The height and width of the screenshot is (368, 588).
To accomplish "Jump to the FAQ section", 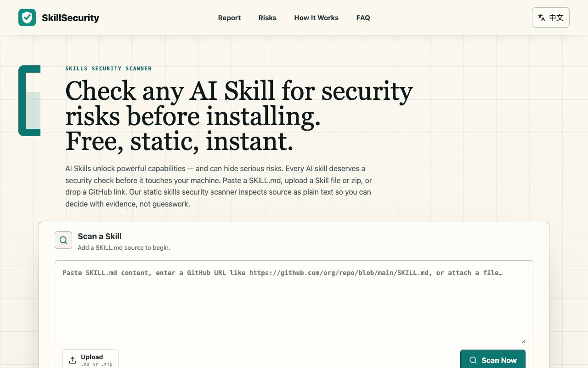I will pos(363,18).
